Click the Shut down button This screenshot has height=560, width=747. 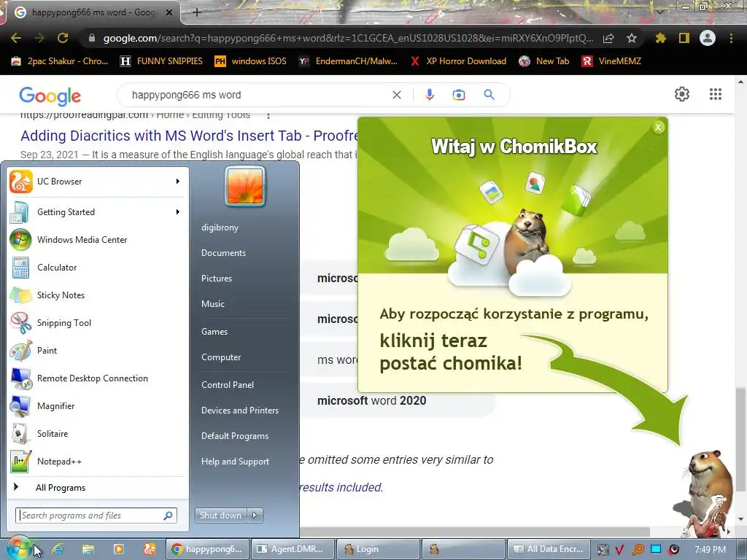pos(220,516)
